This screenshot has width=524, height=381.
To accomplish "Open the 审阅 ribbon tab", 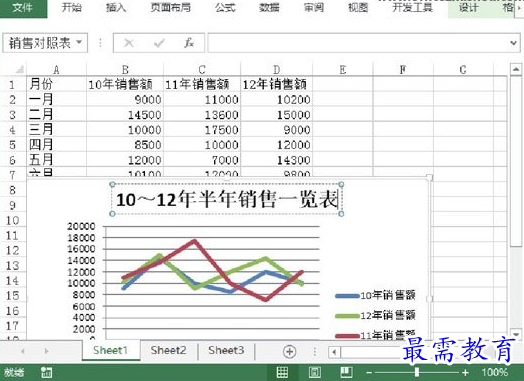I will click(x=314, y=7).
